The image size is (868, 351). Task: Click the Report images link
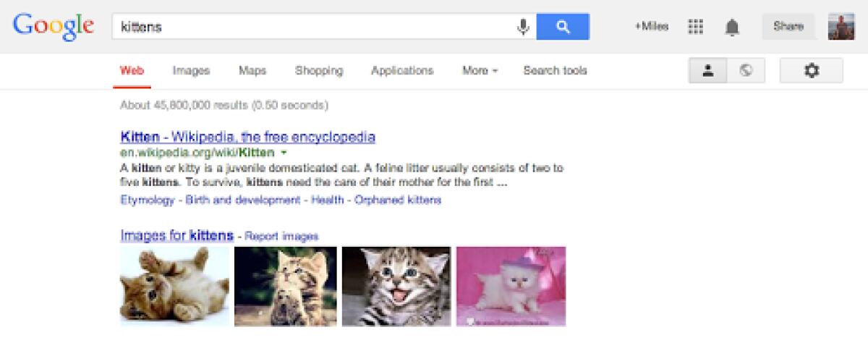pyautogui.click(x=281, y=236)
